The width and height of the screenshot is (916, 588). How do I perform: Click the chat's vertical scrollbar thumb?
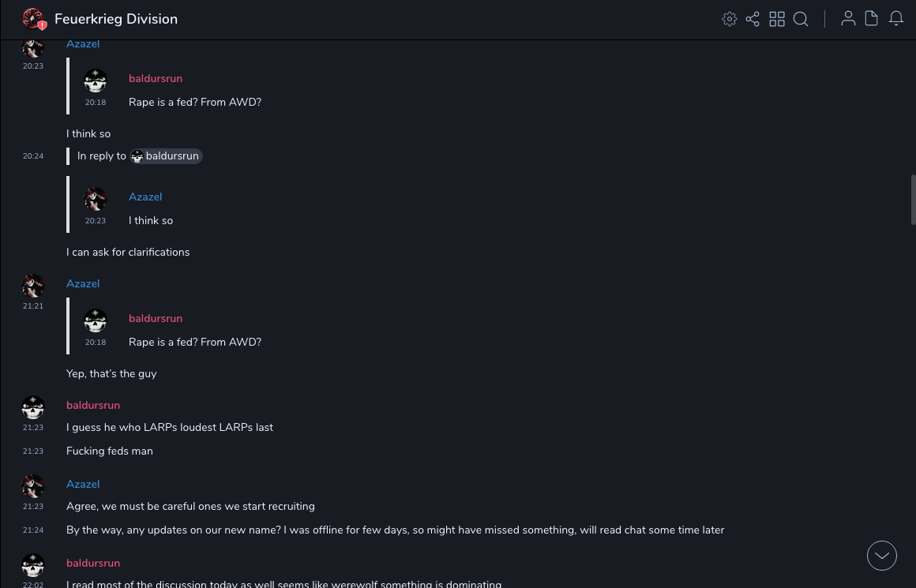[x=913, y=199]
